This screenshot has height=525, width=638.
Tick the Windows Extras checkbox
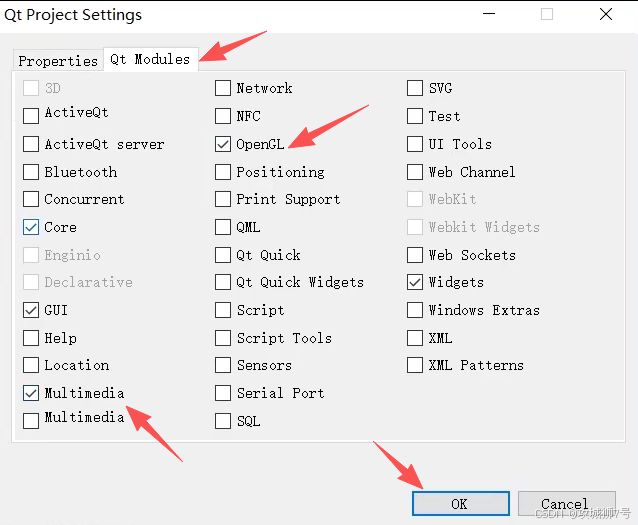coord(415,310)
